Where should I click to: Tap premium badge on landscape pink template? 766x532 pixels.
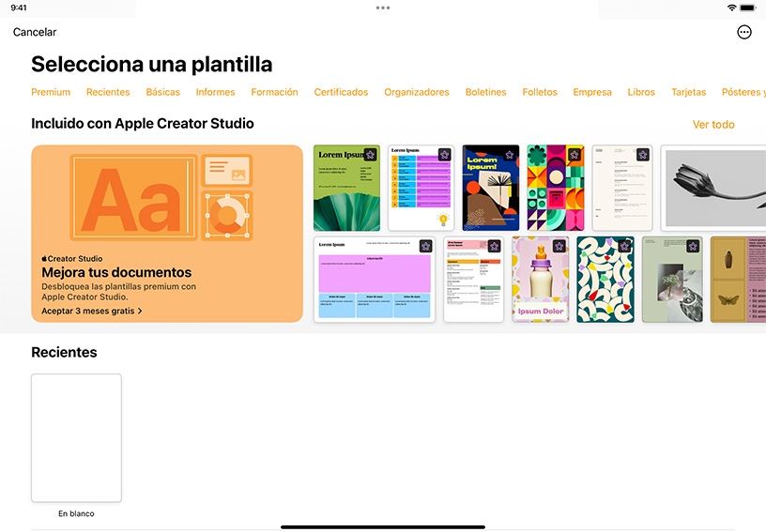[x=425, y=247]
